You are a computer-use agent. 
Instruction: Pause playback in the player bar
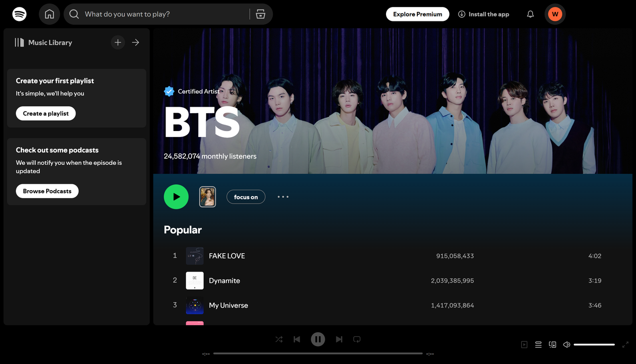coord(318,339)
